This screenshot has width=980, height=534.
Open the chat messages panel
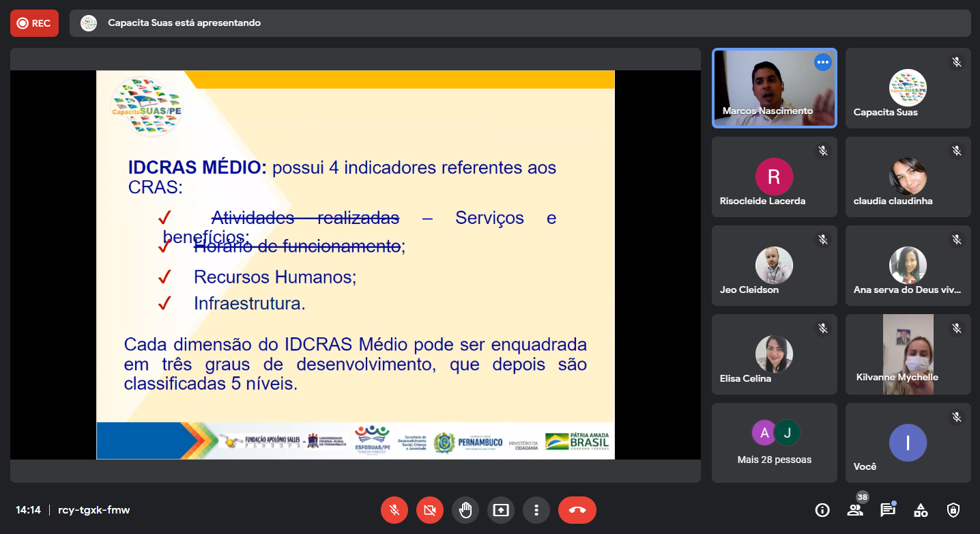[x=888, y=510]
